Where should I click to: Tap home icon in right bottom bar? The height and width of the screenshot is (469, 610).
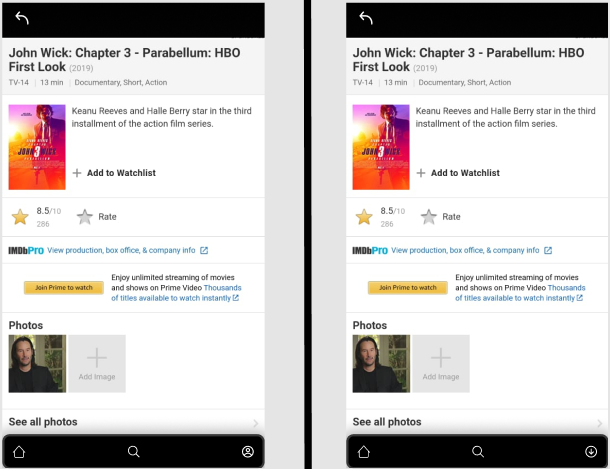[364, 452]
